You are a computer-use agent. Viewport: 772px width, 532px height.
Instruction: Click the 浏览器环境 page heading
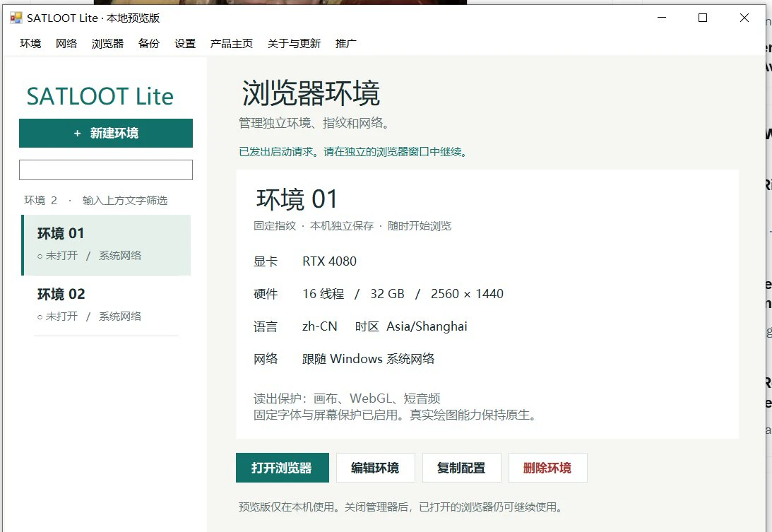point(311,93)
